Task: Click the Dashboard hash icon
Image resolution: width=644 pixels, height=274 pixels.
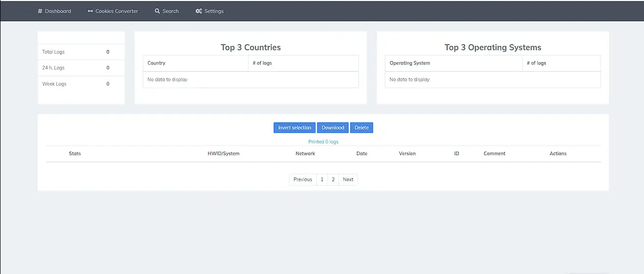Action: [x=40, y=11]
